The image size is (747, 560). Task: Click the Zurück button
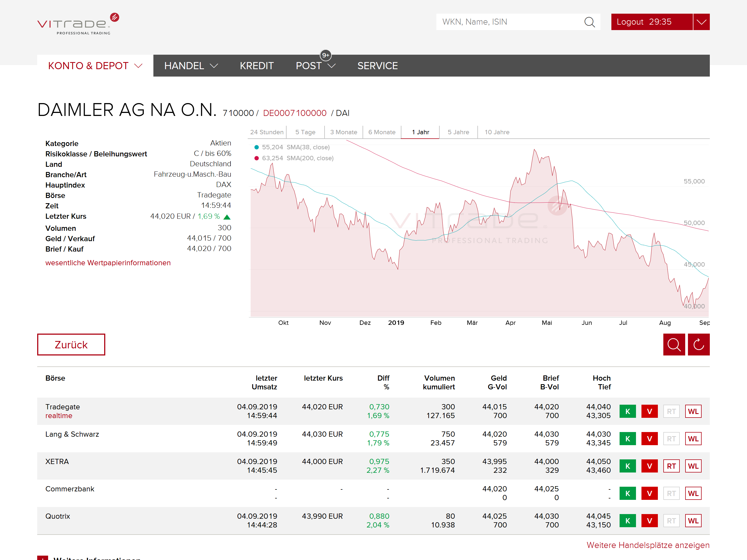pos(71,345)
